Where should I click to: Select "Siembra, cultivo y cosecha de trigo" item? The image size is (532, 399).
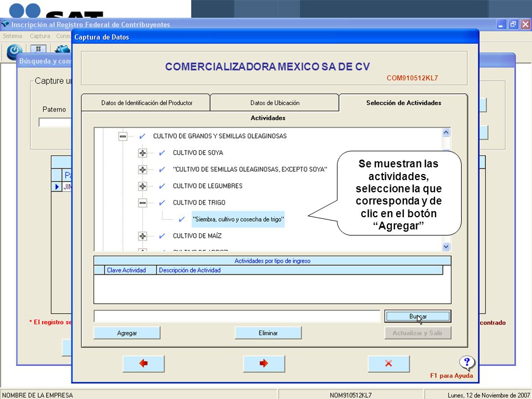238,219
